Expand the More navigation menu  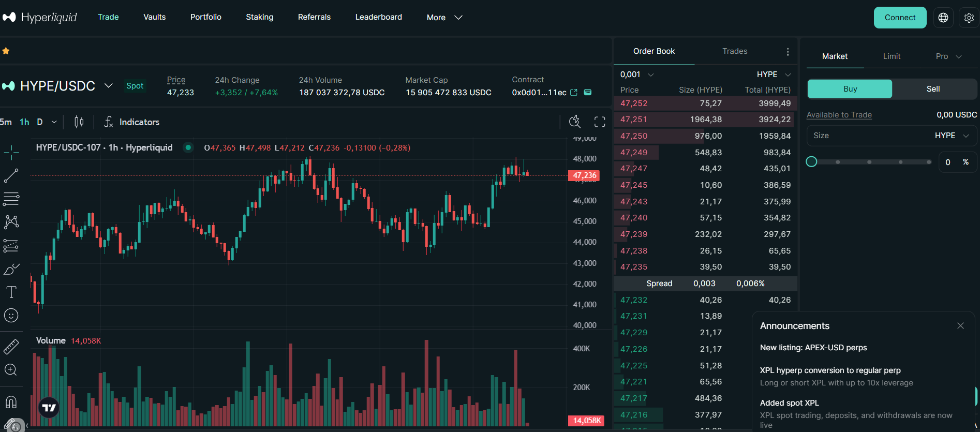(x=444, y=18)
